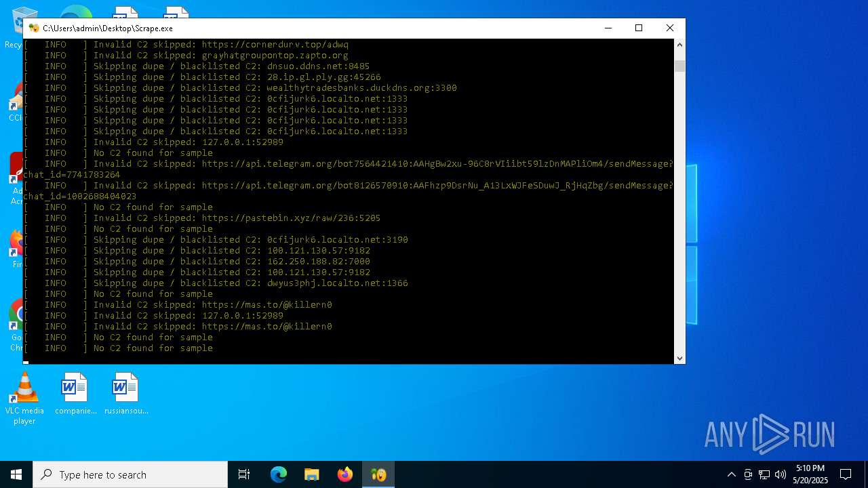The image size is (868, 488).
Task: Click the last No C2 found for sample line
Action: (118, 348)
